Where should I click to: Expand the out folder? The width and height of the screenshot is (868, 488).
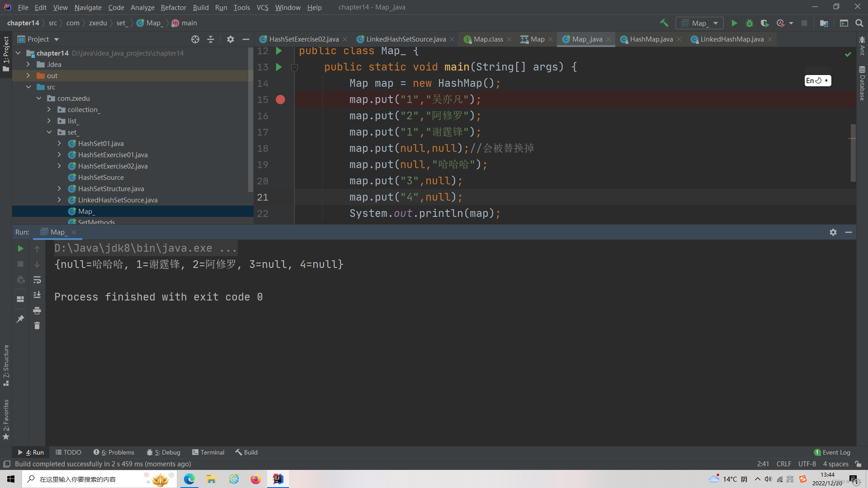click(28, 76)
